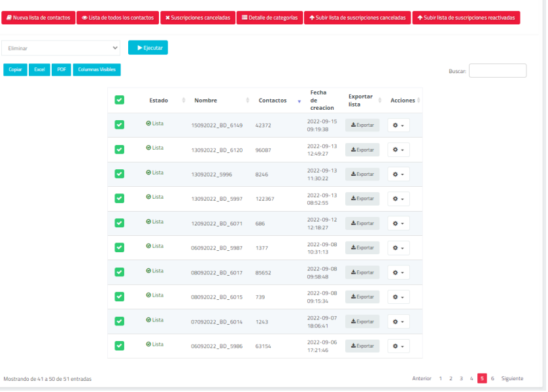Go to page 6
548x392 pixels.
[492, 378]
